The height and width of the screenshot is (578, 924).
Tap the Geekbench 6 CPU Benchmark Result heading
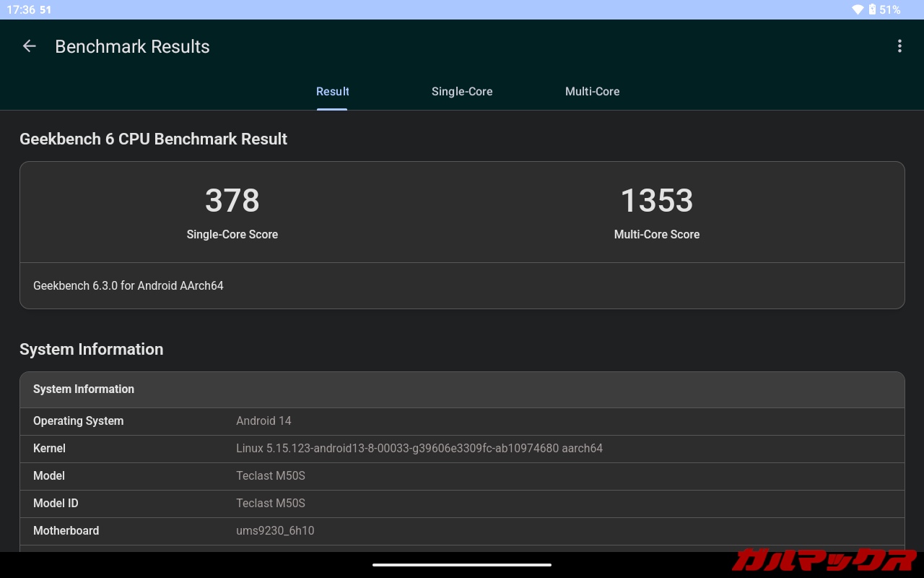click(x=153, y=139)
